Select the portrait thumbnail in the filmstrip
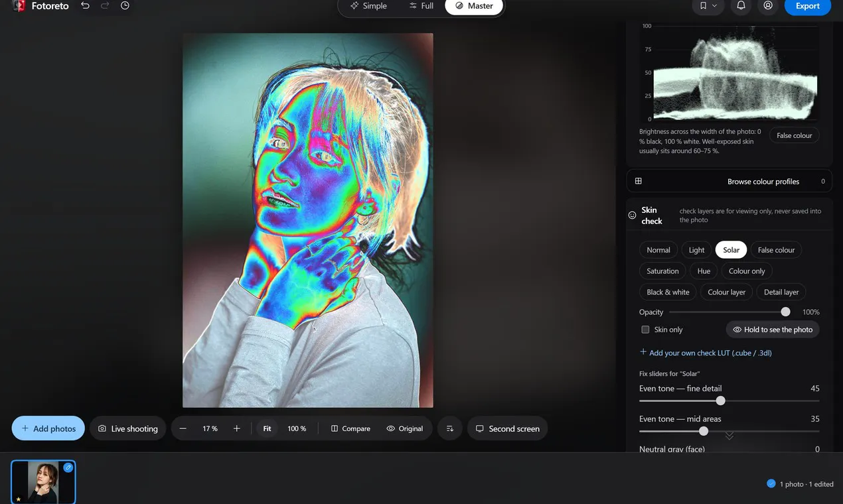Screen dimensions: 843x504 [x=43, y=482]
